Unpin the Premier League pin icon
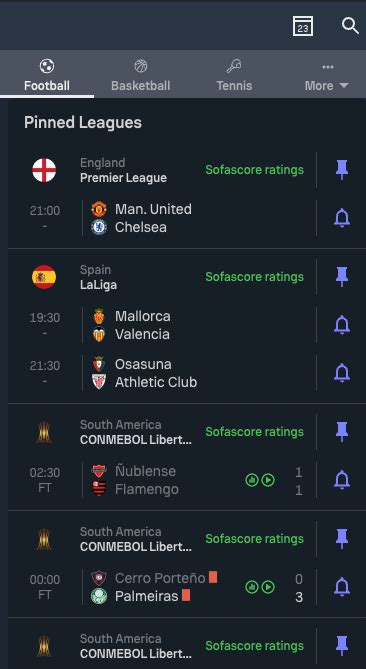Image resolution: width=366 pixels, height=669 pixels. pos(342,170)
